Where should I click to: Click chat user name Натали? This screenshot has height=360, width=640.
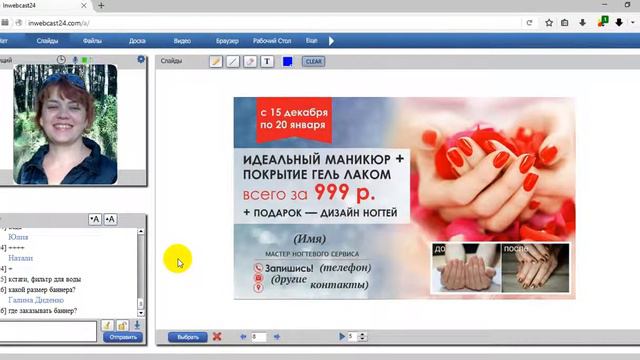(x=20, y=258)
